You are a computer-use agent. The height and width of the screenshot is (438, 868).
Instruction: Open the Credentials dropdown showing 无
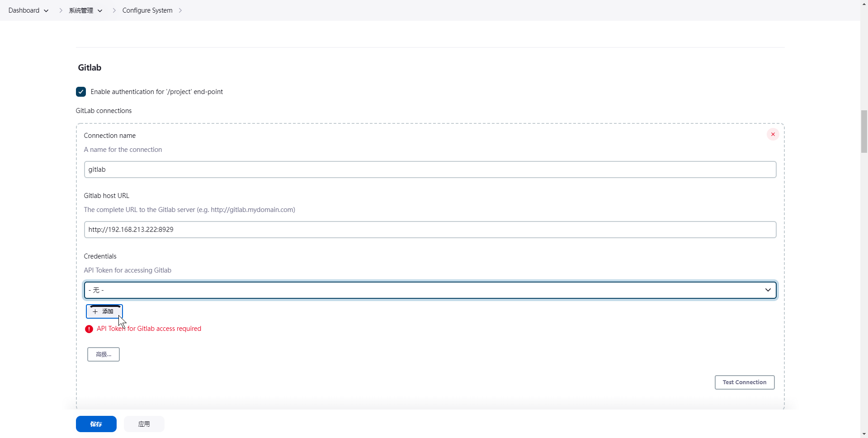pos(430,290)
